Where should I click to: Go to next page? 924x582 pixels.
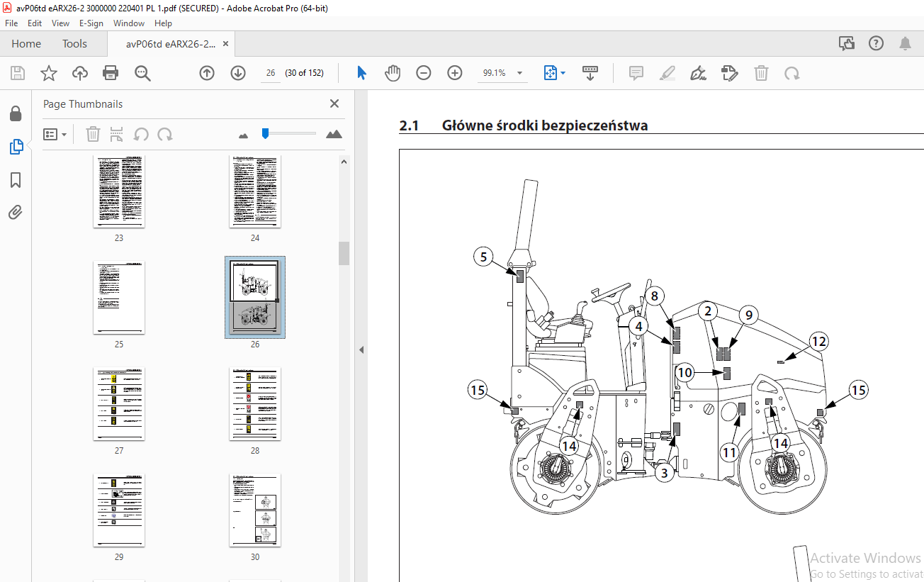click(x=238, y=73)
